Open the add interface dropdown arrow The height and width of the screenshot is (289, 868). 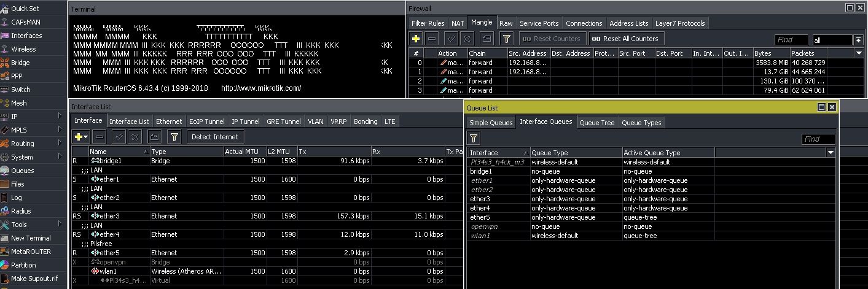[x=86, y=137]
